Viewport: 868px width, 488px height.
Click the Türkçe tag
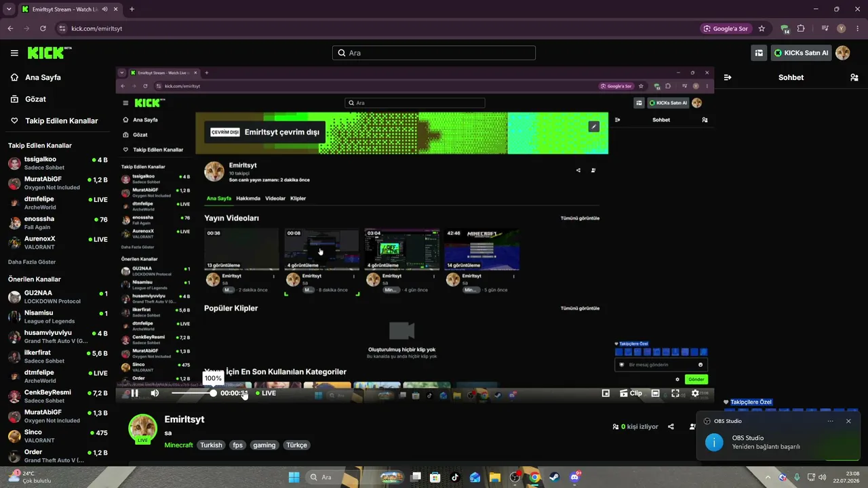pos(296,445)
